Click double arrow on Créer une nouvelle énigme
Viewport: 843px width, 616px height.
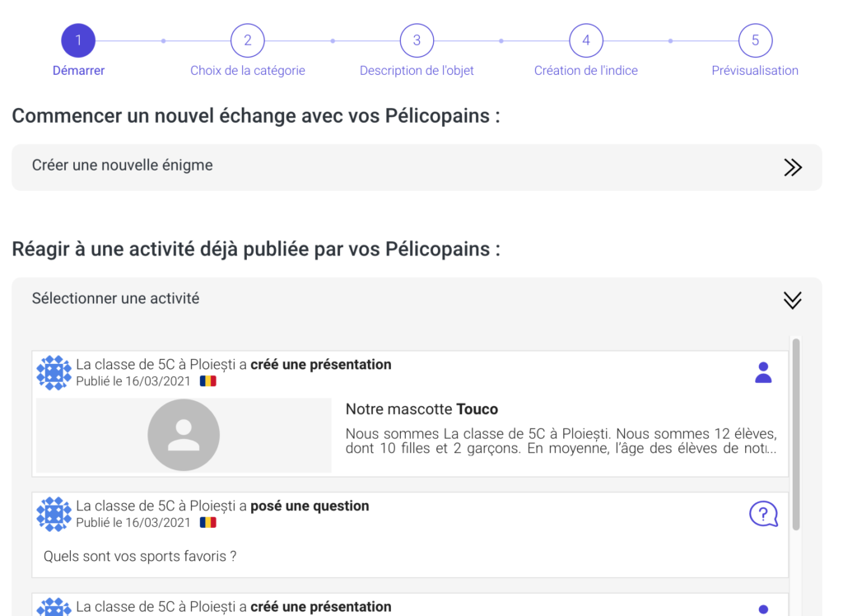(x=792, y=168)
